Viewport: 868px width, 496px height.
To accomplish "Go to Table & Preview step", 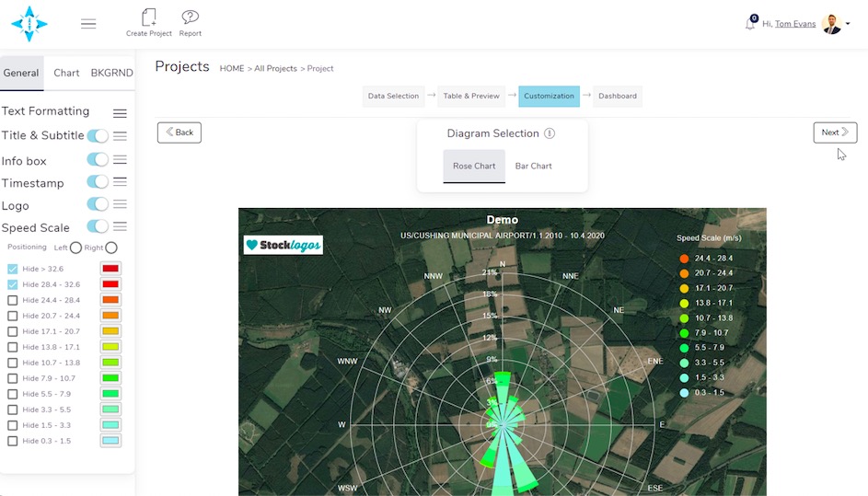I will pos(471,96).
